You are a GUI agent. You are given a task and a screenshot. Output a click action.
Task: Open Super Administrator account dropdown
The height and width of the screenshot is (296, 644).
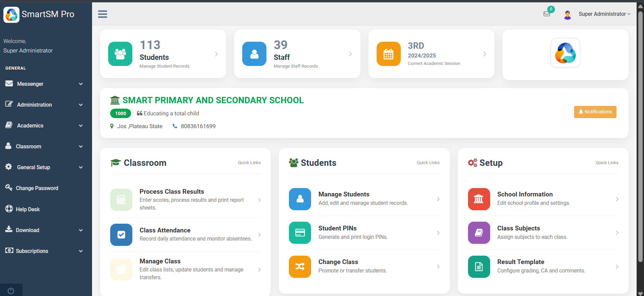[604, 14]
